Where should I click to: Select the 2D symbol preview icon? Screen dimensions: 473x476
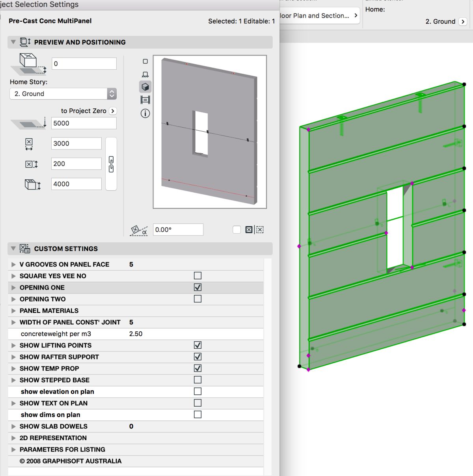click(x=145, y=61)
